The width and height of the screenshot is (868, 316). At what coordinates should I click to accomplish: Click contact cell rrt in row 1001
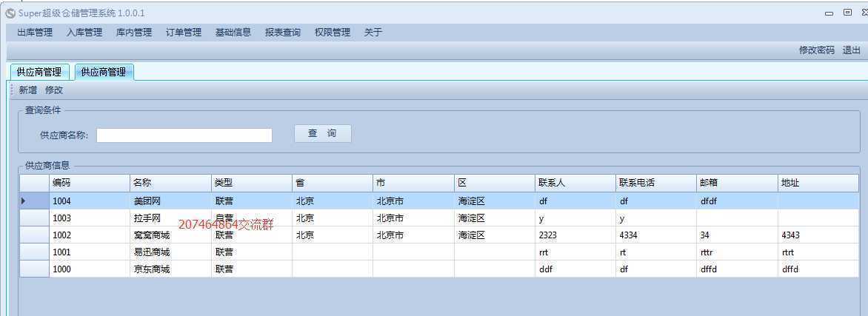click(575, 252)
